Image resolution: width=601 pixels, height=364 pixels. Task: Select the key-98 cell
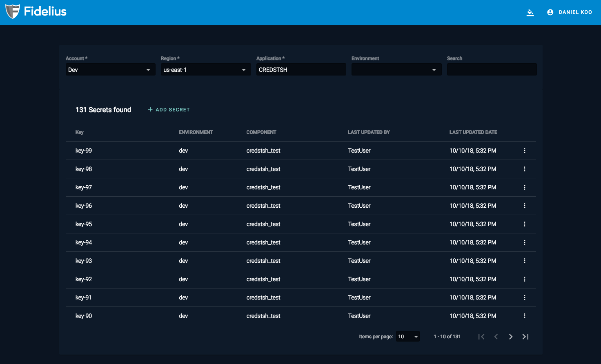[84, 169]
